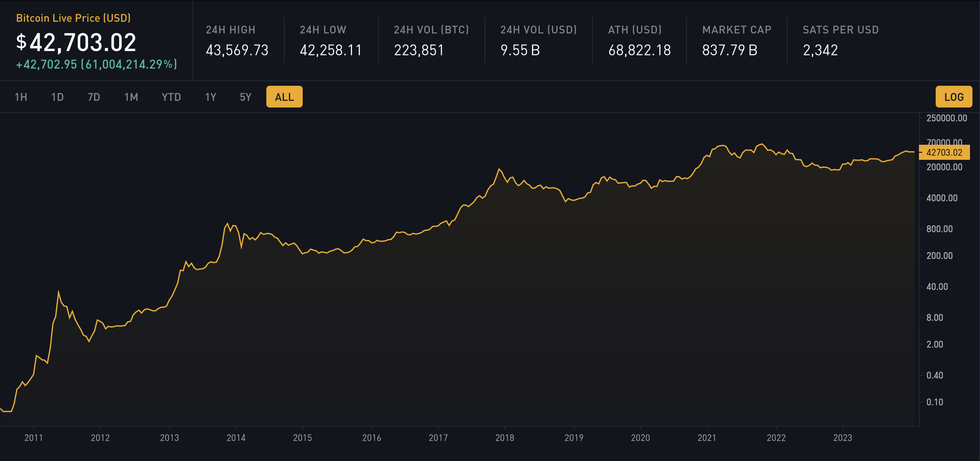Click the MARKET CAP stat
Image resolution: width=980 pixels, height=461 pixels.
730,50
